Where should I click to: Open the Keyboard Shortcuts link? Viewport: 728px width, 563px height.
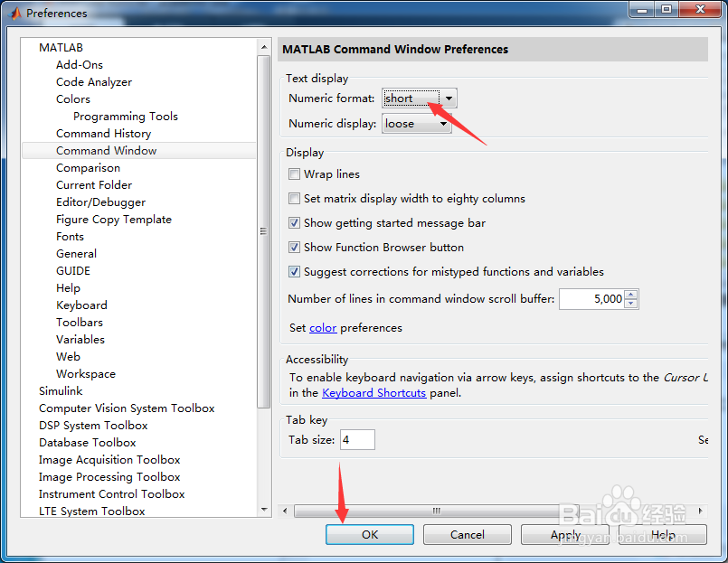coord(373,393)
